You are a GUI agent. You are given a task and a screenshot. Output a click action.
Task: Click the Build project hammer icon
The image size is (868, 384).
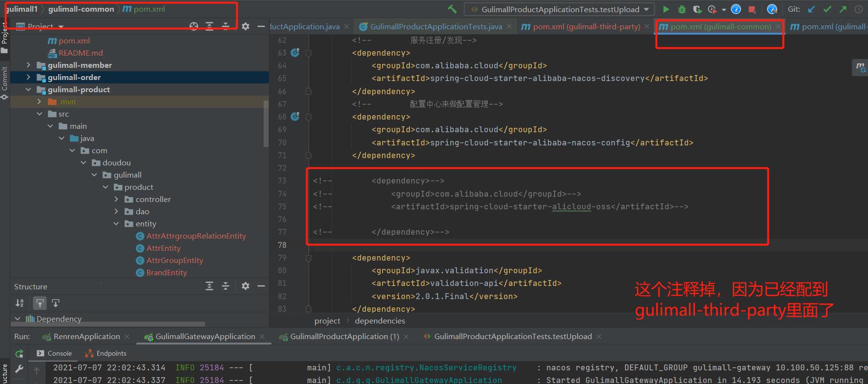tap(452, 9)
